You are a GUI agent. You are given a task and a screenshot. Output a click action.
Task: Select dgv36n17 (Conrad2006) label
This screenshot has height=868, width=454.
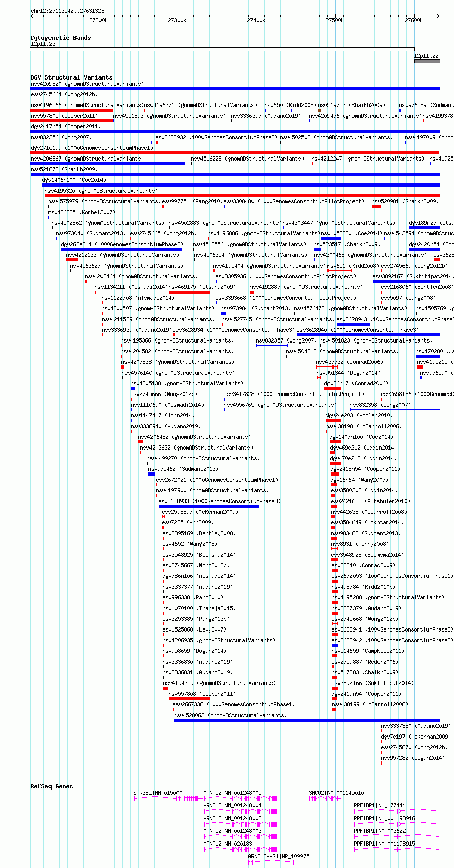[x=357, y=383]
